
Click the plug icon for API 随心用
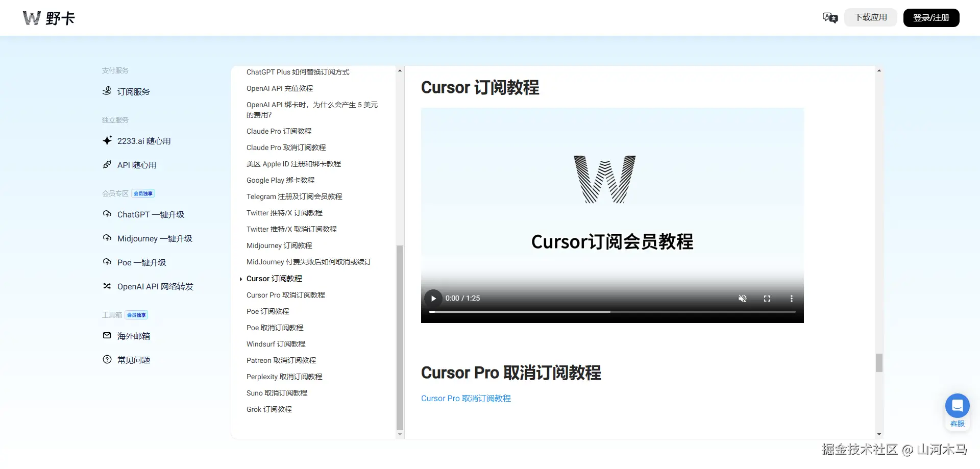coord(107,164)
